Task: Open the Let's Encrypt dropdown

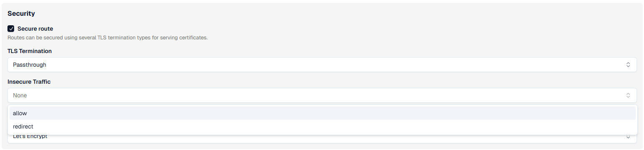Action: point(322,139)
